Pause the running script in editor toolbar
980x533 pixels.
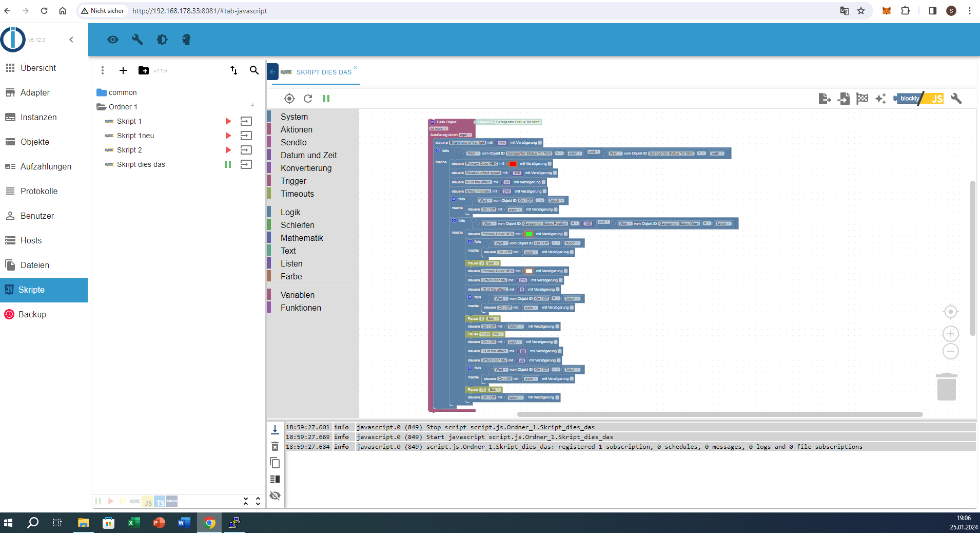pyautogui.click(x=326, y=99)
